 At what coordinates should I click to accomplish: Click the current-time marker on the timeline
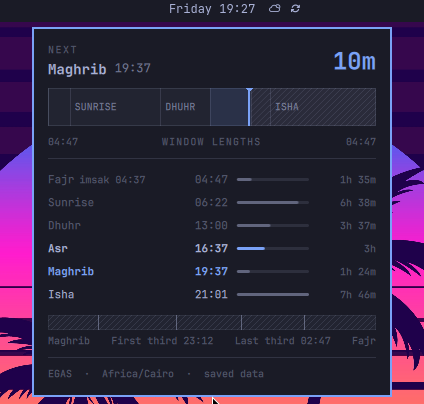249,107
